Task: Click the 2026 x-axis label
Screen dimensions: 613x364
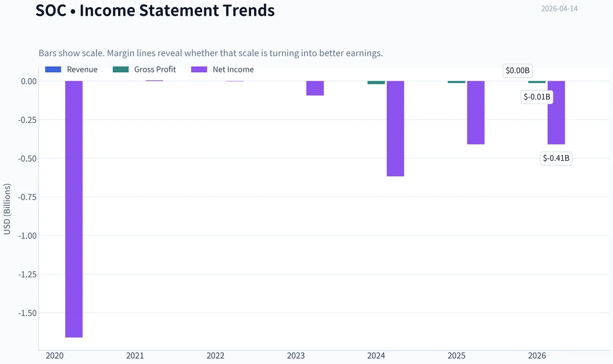Action: pos(537,356)
